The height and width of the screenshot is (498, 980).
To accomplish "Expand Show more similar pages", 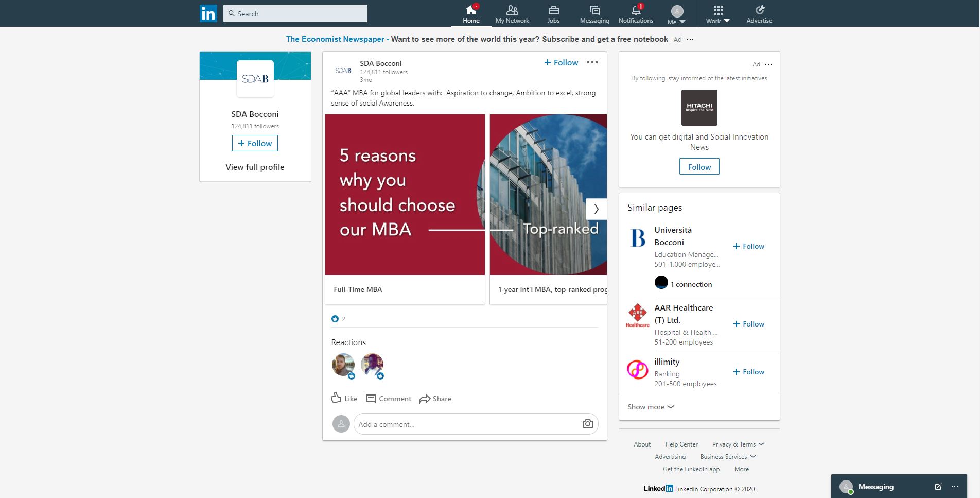I will coord(651,407).
